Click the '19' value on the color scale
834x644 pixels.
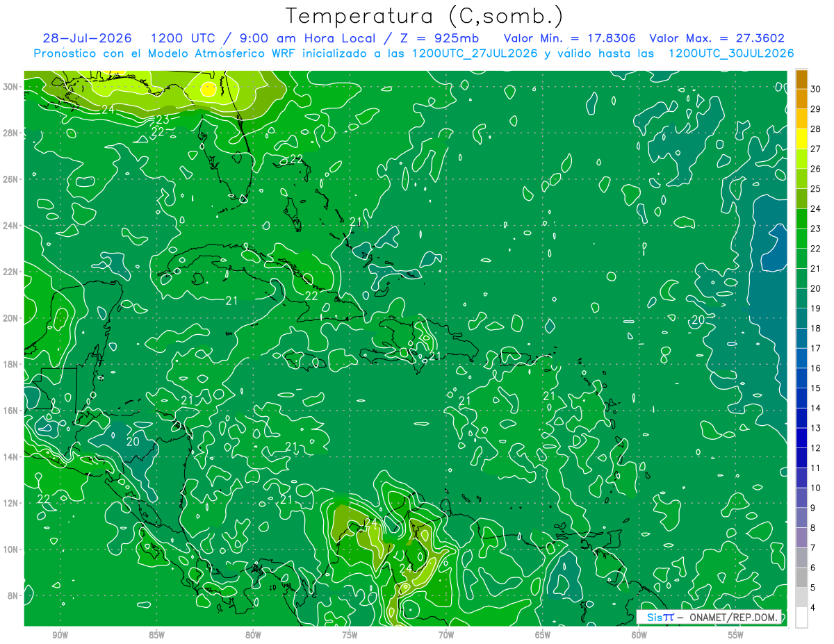(x=816, y=308)
